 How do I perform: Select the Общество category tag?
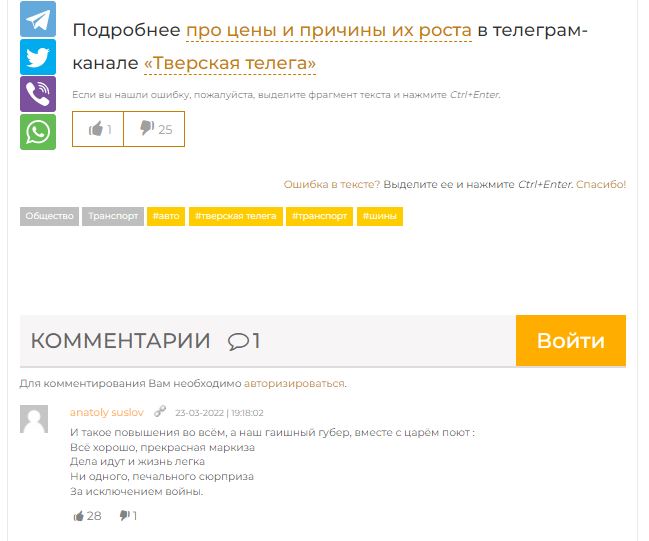(x=50, y=216)
